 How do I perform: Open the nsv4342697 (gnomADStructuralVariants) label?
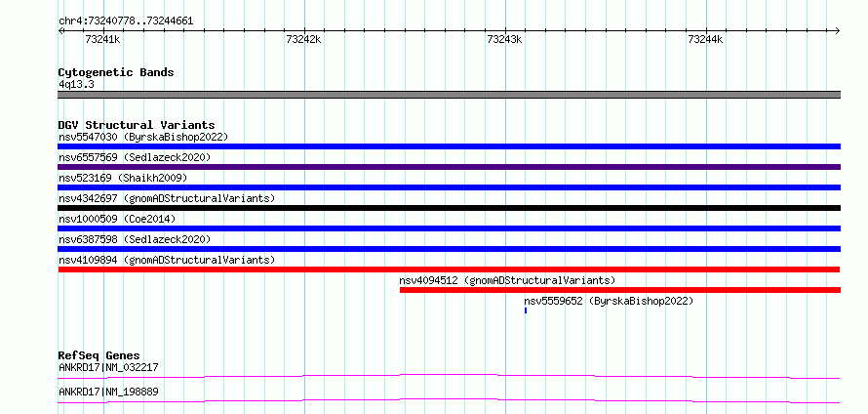click(x=167, y=198)
